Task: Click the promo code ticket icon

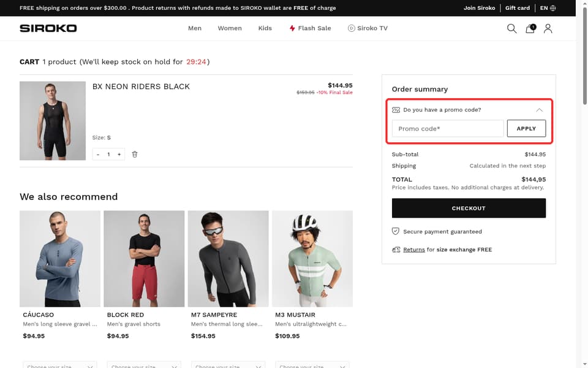Action: tap(396, 110)
